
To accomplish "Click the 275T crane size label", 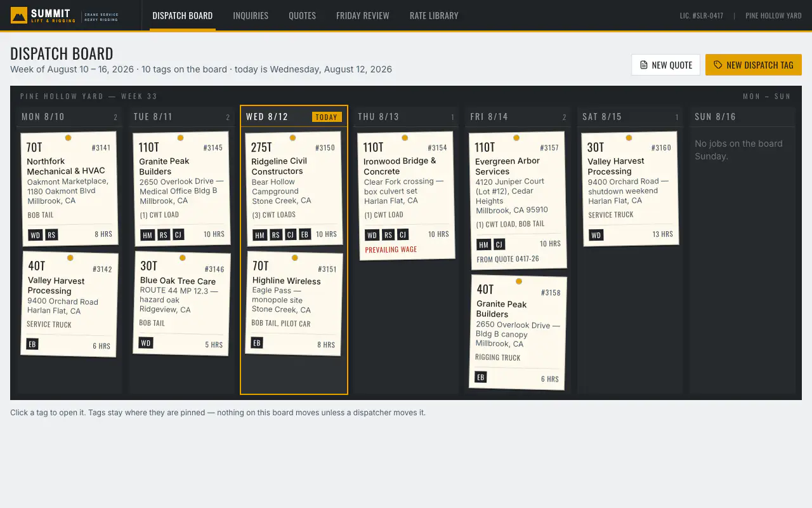I will click(261, 147).
